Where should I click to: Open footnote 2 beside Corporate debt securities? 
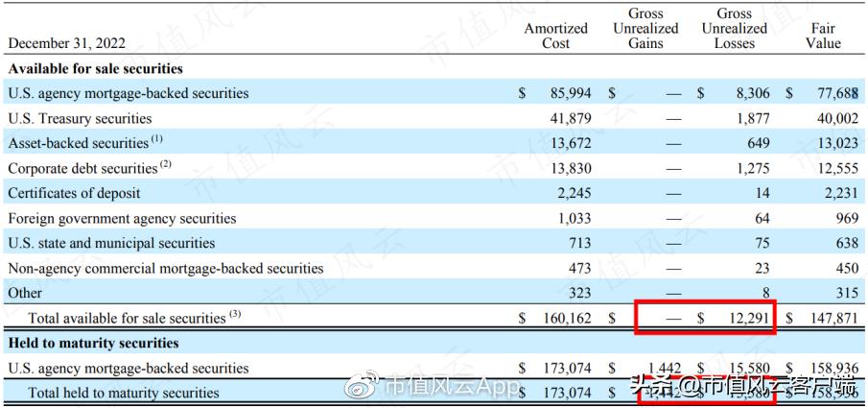coord(165,165)
